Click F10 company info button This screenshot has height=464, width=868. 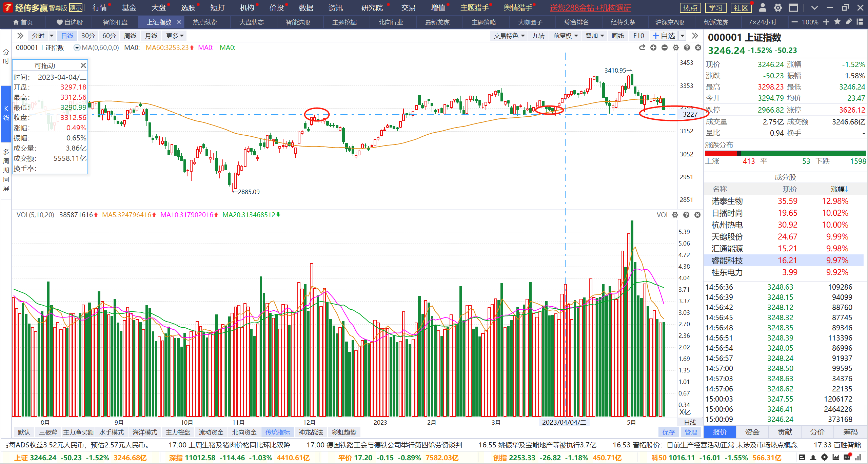638,36
